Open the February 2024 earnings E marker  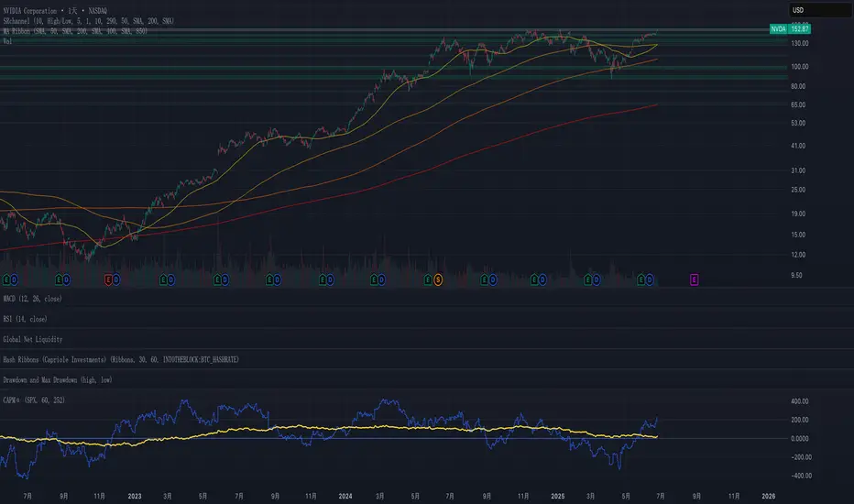point(374,280)
